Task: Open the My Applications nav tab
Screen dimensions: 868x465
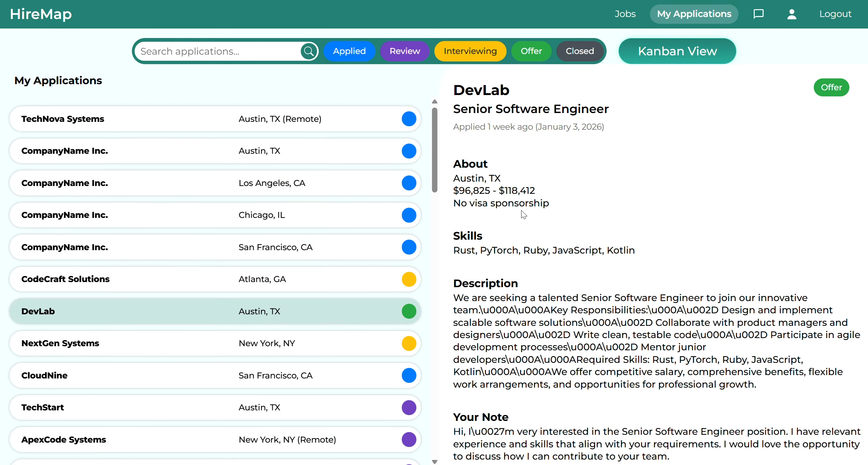Action: pos(694,14)
